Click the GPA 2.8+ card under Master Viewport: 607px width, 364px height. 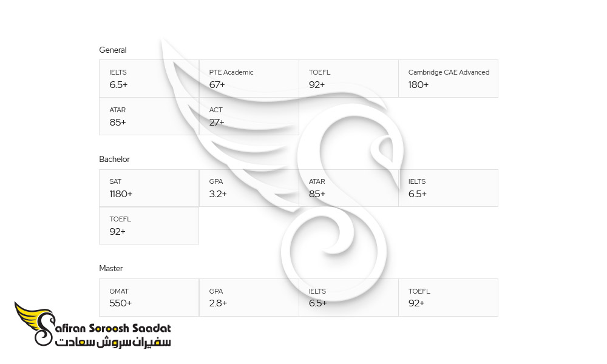(x=249, y=297)
